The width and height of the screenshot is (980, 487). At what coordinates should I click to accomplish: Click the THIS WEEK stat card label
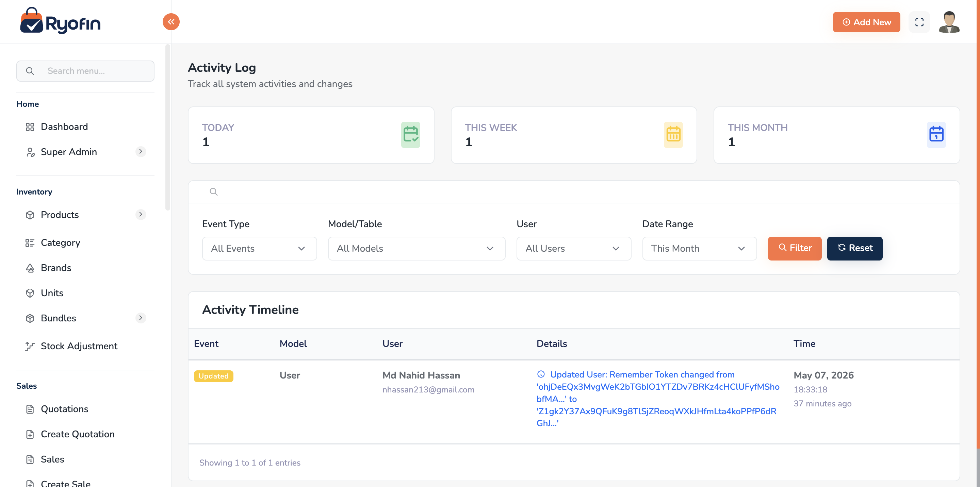(x=490, y=127)
